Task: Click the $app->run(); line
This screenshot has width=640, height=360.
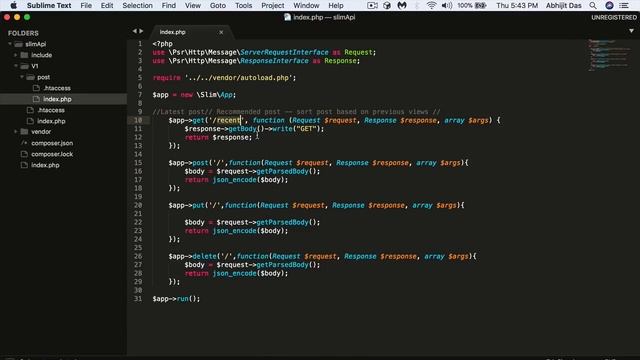Action: [176, 298]
